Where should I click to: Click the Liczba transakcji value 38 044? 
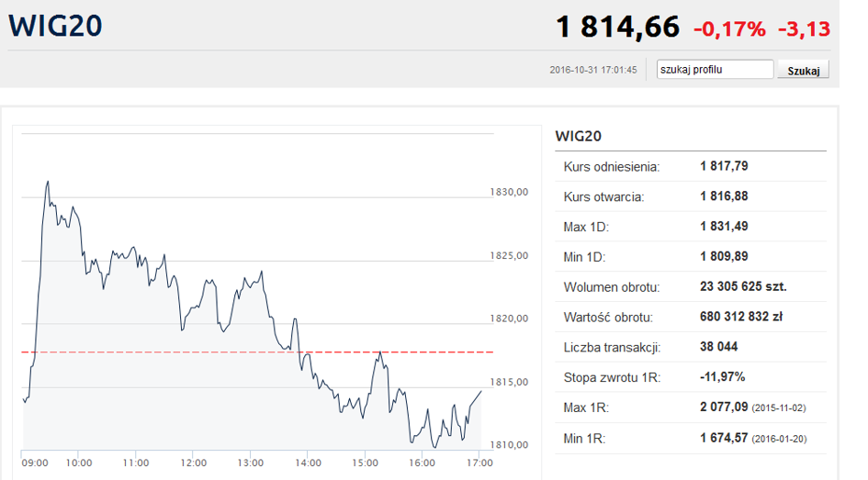[x=718, y=347]
